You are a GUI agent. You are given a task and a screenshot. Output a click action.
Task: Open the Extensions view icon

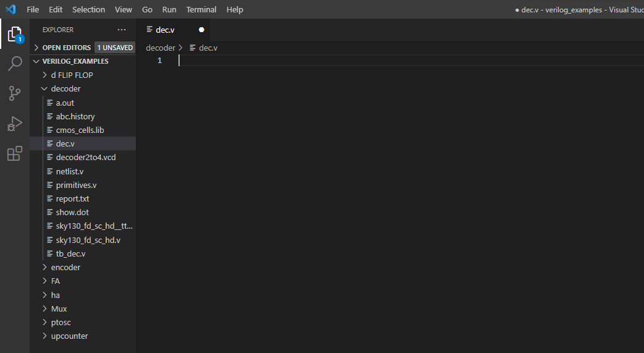[x=15, y=153]
